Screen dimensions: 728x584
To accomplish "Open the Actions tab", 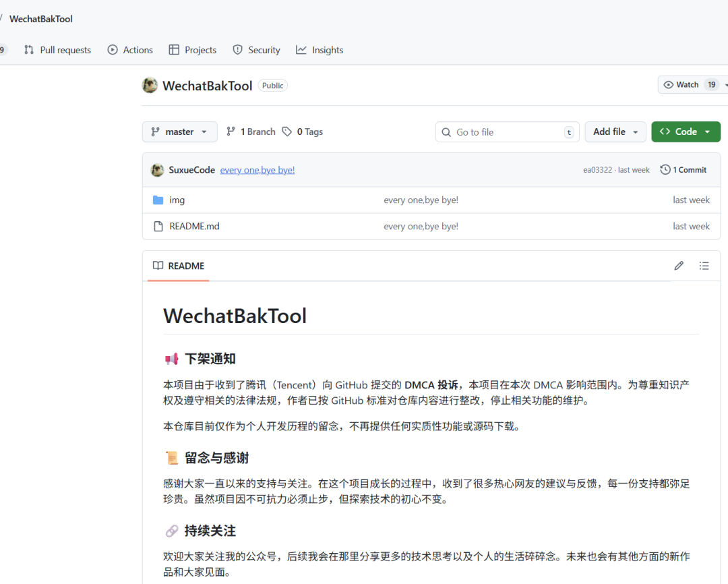I will tap(130, 50).
